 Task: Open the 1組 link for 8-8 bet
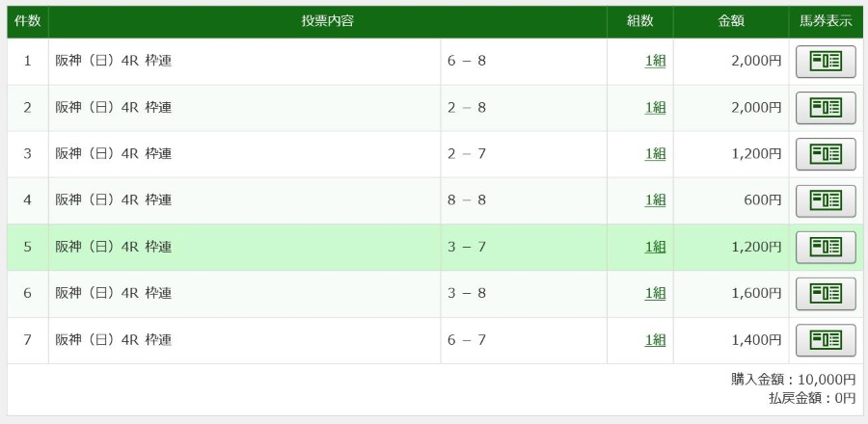coord(655,200)
